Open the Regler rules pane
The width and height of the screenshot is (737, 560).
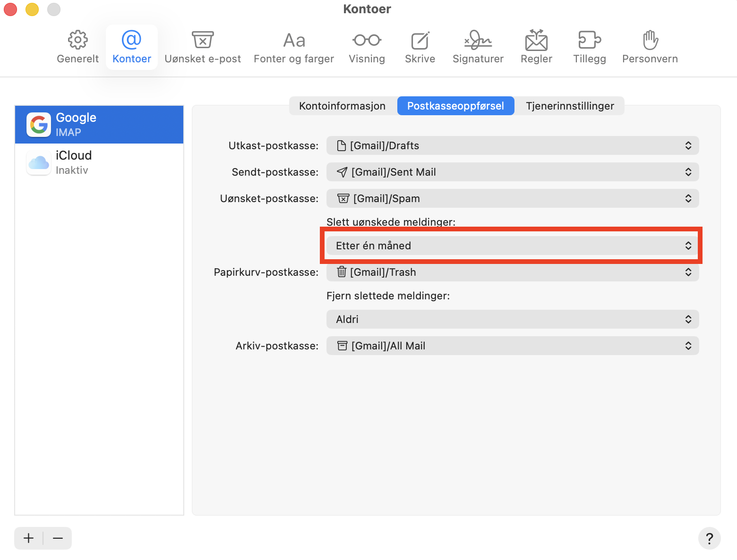(536, 47)
